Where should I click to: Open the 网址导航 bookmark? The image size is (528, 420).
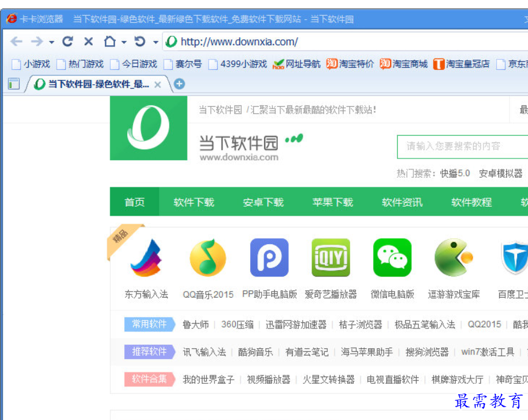pyautogui.click(x=297, y=64)
